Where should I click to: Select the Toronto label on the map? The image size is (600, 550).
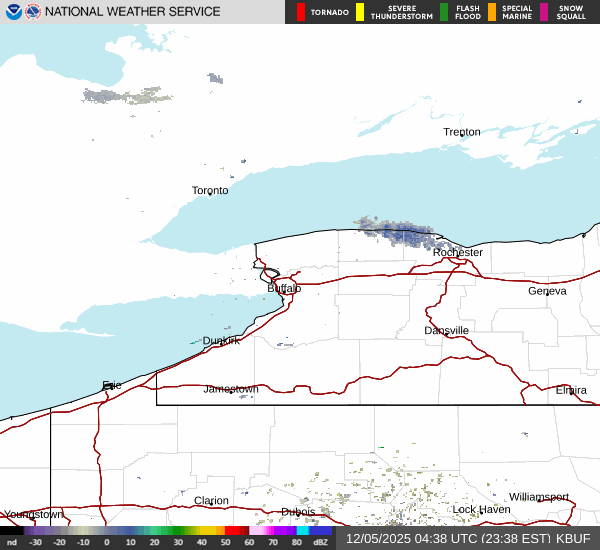210,190
